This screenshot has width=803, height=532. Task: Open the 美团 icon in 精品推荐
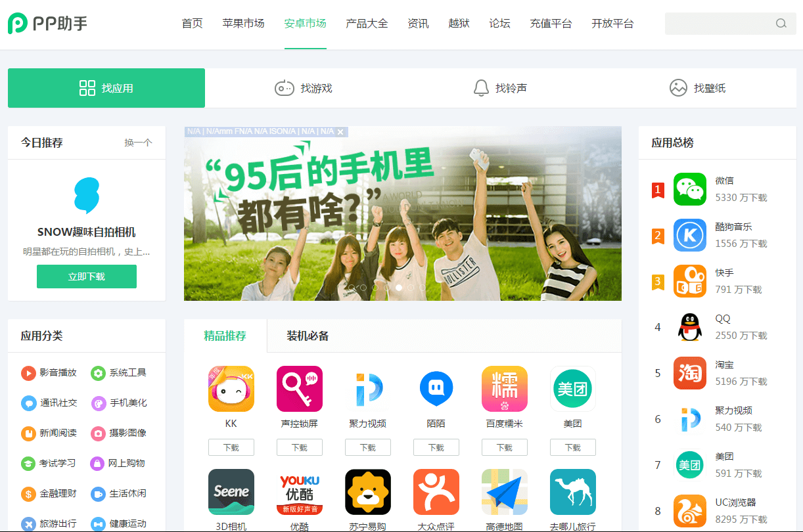(573, 389)
